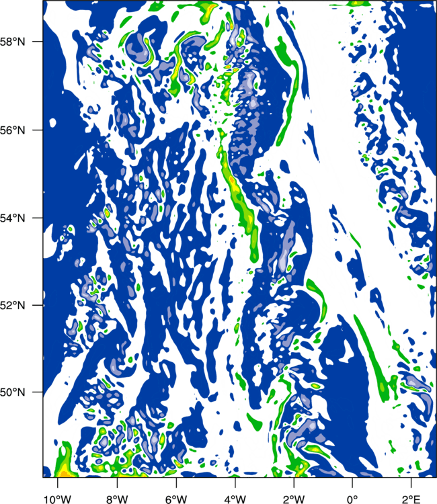437x504 pixels.
Task: Click the 52°N latitude label
Action: click(12, 305)
